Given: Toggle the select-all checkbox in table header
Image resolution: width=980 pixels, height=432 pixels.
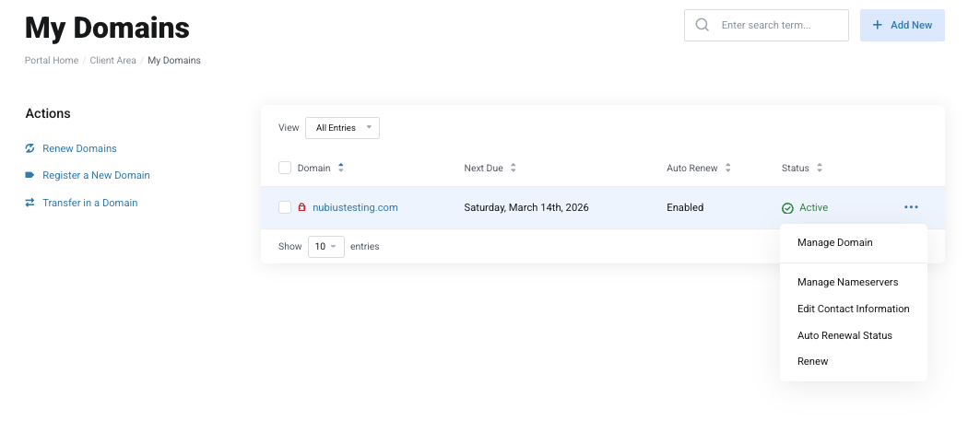Looking at the screenshot, I should point(285,168).
